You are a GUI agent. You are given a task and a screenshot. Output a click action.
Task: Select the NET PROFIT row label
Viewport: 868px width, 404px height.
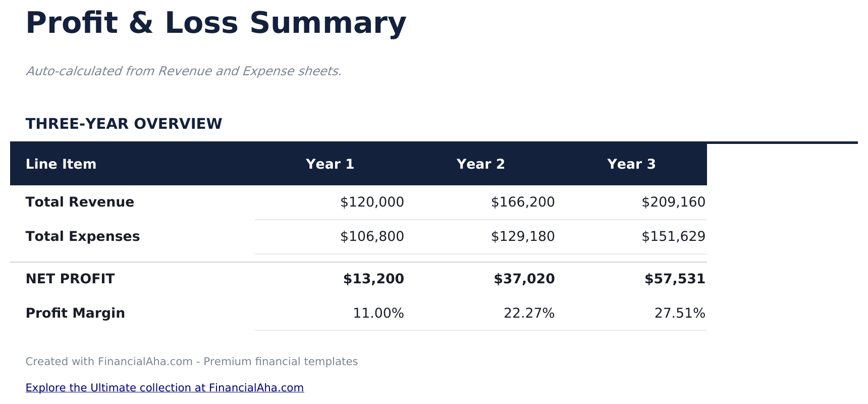[x=70, y=279]
